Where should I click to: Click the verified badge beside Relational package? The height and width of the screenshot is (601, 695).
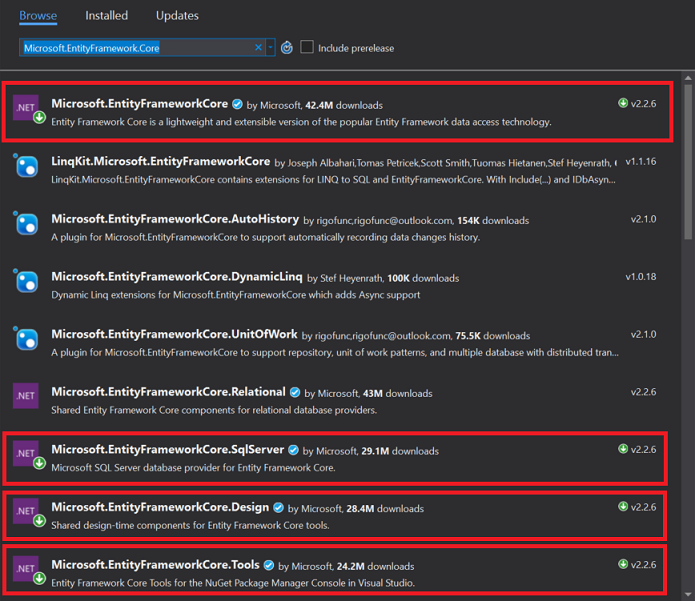[x=295, y=392]
